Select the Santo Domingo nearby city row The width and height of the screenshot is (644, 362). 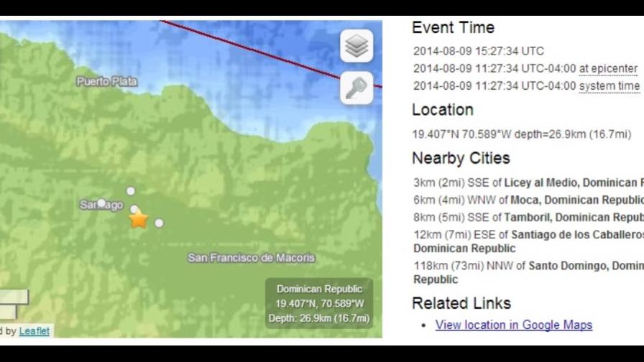[x=528, y=272]
